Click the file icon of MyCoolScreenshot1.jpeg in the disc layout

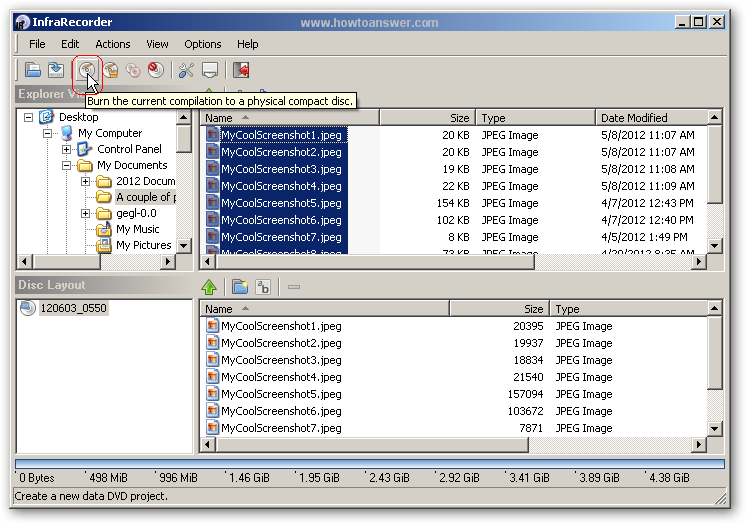click(x=212, y=326)
